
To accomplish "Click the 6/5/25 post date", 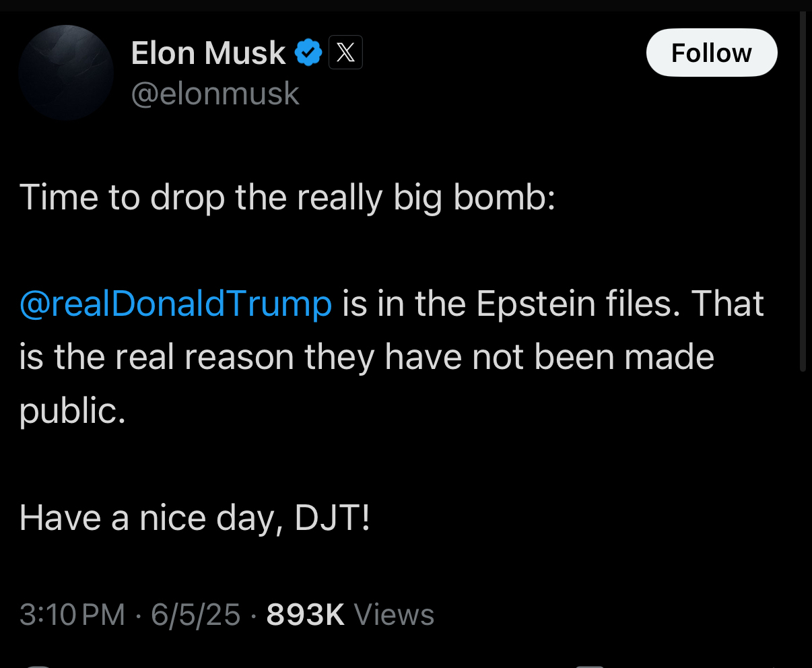I will 195,614.
